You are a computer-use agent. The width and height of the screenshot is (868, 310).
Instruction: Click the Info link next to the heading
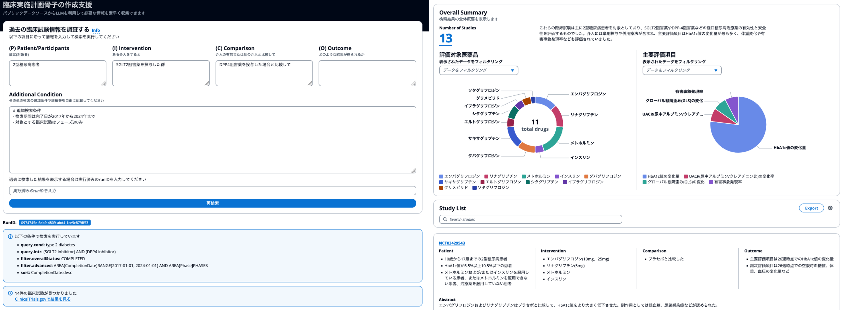point(96,30)
